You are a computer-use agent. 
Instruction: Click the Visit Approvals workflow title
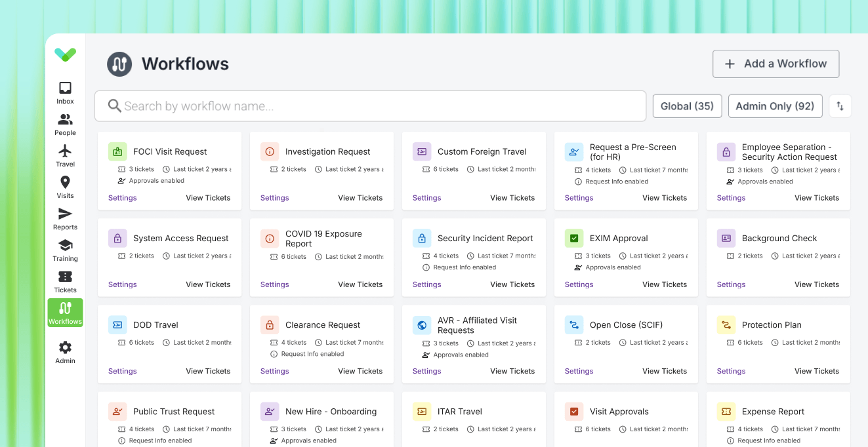pyautogui.click(x=619, y=412)
